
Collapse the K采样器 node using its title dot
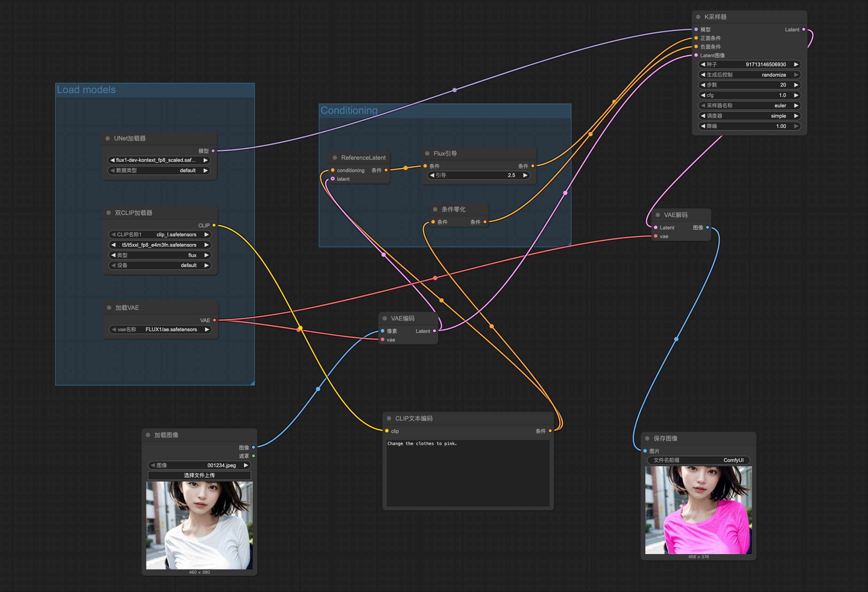click(x=698, y=17)
